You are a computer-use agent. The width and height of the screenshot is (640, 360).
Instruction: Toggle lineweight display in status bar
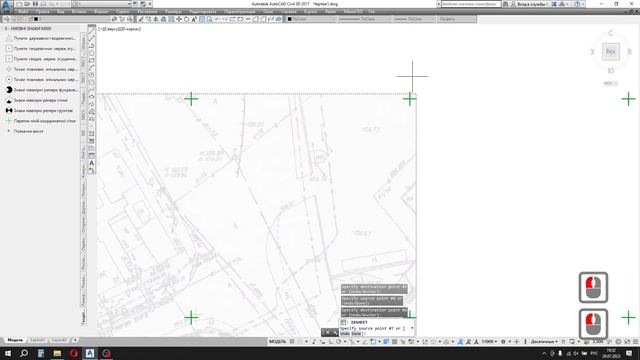point(387,342)
